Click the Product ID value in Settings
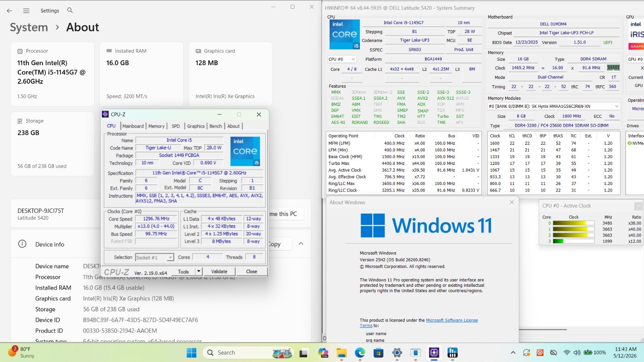 [120, 331]
